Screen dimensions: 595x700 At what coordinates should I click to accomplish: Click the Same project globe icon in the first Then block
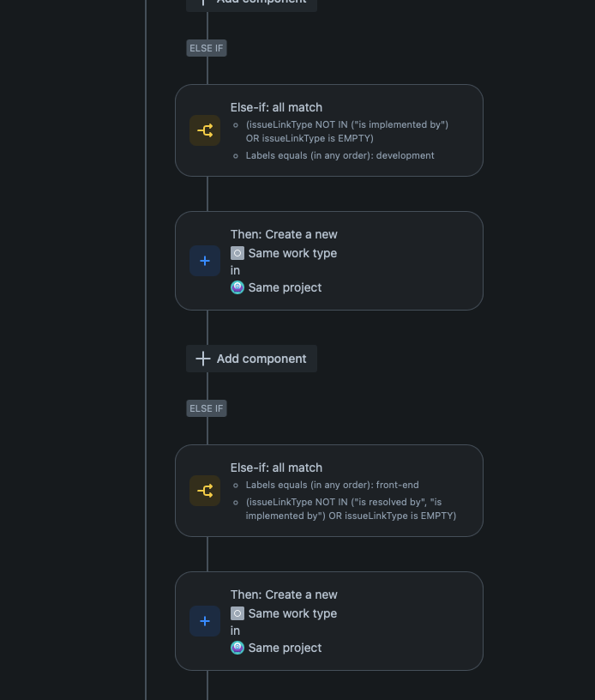pyautogui.click(x=237, y=287)
